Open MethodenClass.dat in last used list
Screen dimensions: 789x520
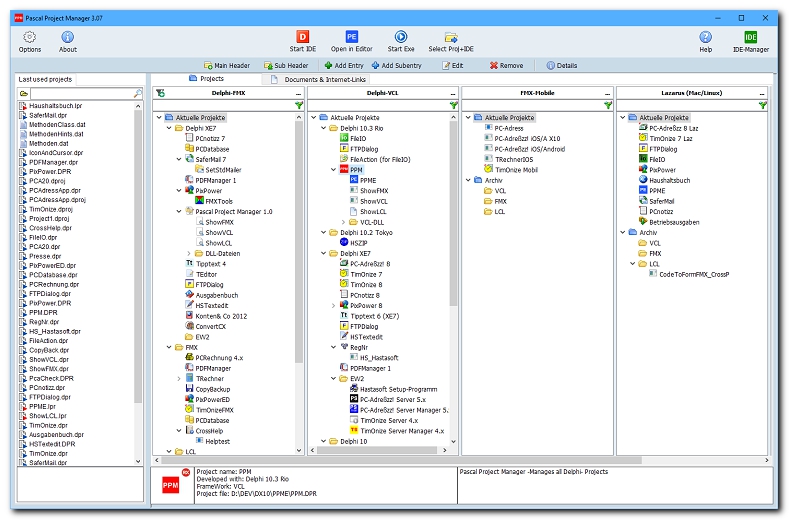point(57,124)
